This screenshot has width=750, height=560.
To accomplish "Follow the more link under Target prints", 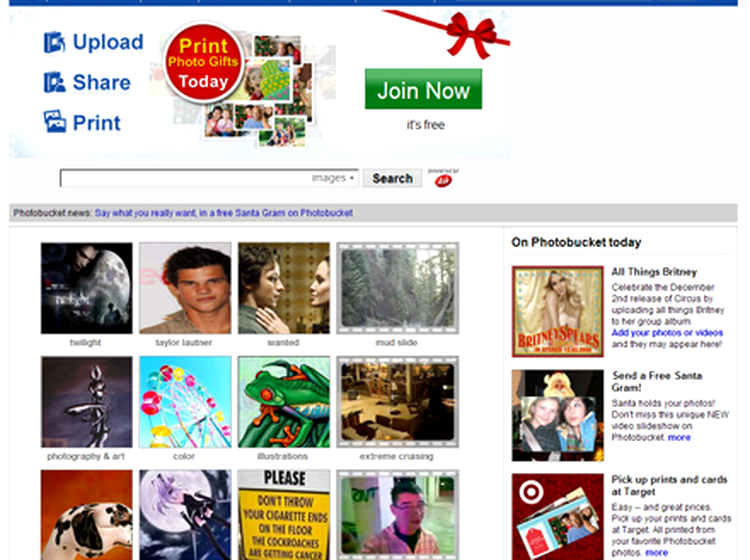I will tap(656, 553).
